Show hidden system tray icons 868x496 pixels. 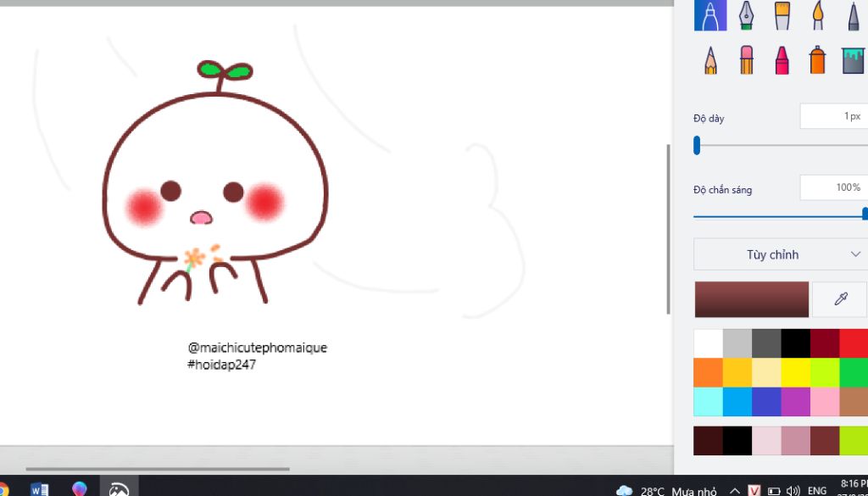click(x=735, y=490)
